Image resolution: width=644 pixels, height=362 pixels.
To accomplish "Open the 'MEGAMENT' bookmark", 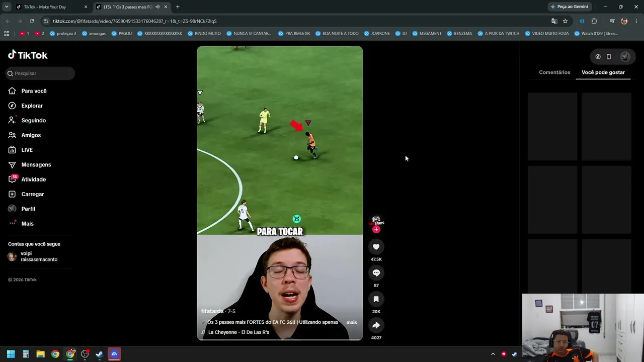I will point(427,34).
